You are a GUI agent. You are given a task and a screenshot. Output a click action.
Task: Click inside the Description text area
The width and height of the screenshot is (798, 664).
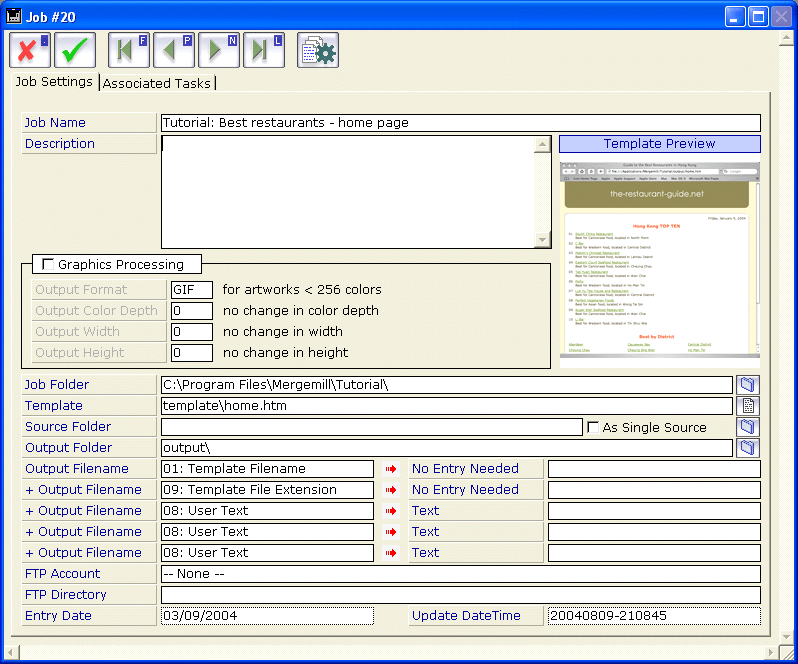348,192
